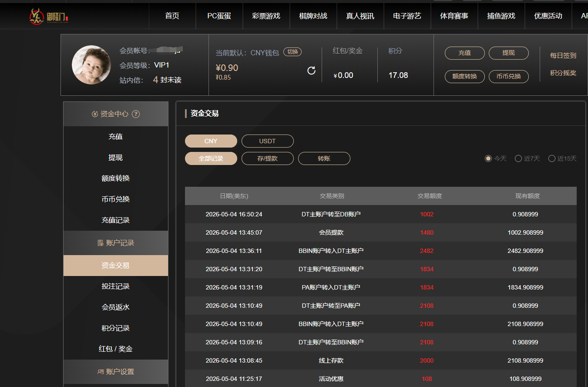Viewport: 588px width, 387px height.
Task: Click the outlined 币币兑换 button in the account header
Action: (x=509, y=77)
